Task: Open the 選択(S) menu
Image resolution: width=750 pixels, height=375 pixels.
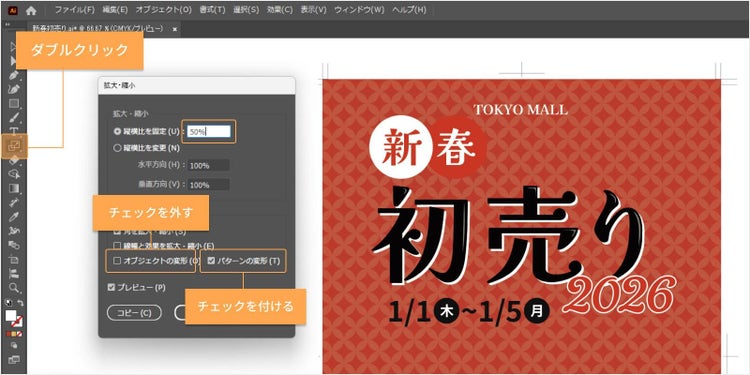Action: point(246,10)
